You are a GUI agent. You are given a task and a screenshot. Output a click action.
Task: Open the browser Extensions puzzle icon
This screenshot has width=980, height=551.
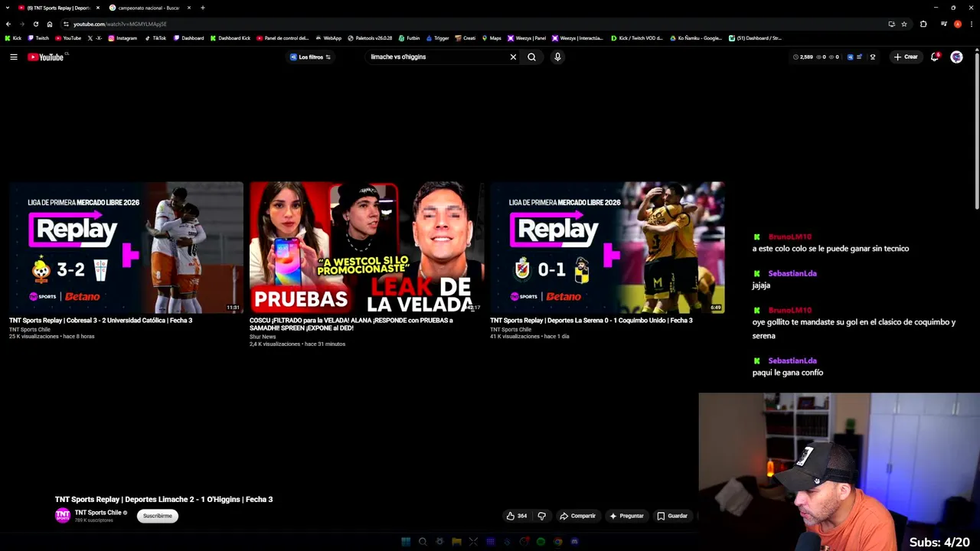click(x=923, y=24)
